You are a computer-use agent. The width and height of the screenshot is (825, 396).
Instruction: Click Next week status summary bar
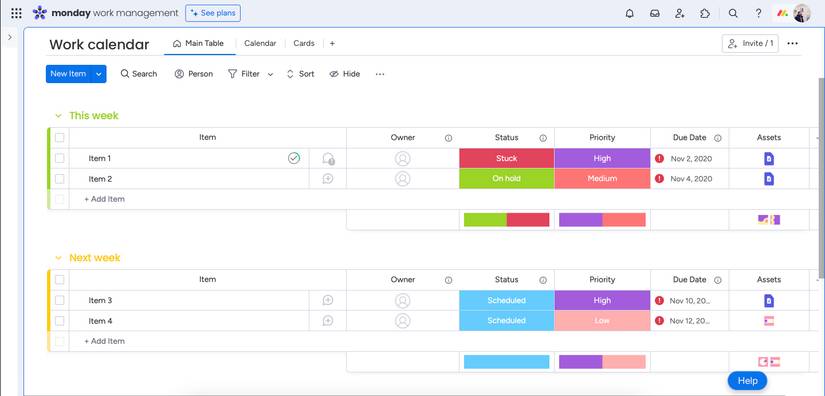tap(507, 362)
